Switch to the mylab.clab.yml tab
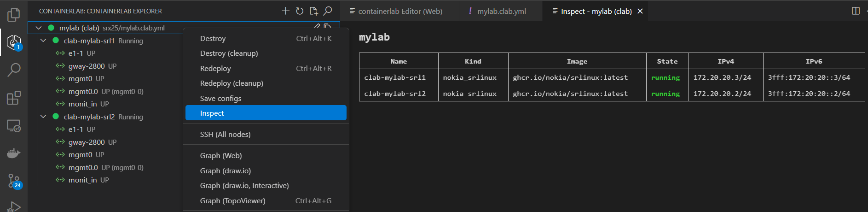The width and height of the screenshot is (868, 212). pyautogui.click(x=501, y=11)
